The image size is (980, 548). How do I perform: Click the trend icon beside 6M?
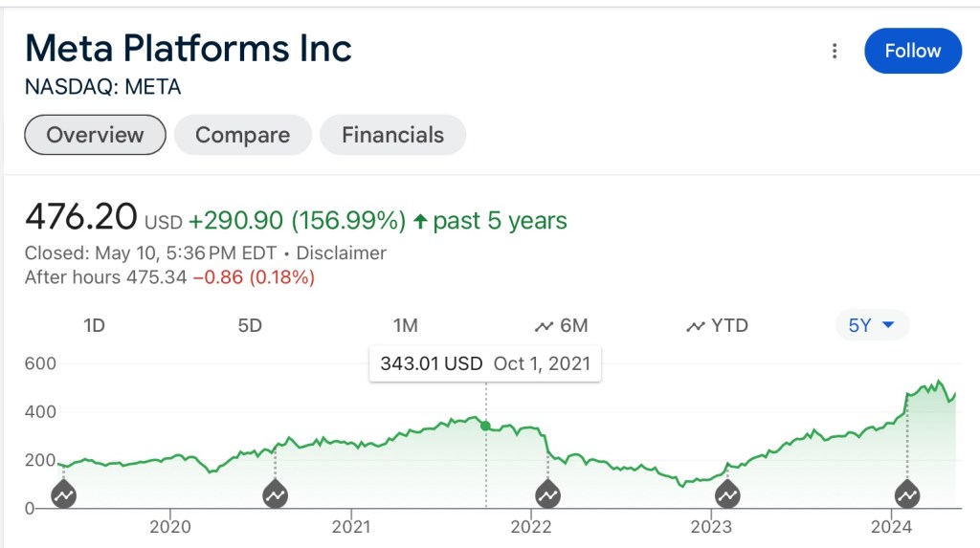click(x=544, y=326)
